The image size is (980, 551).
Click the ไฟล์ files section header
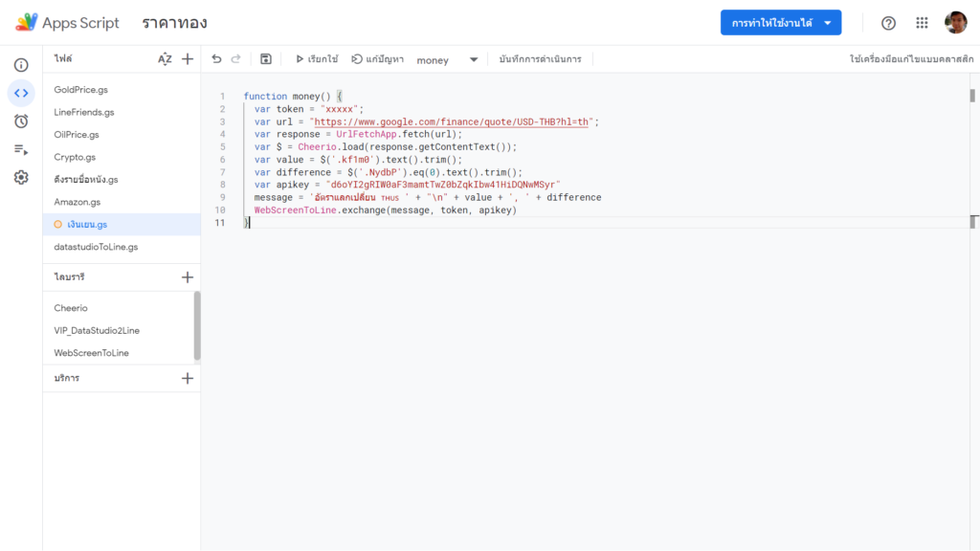pyautogui.click(x=63, y=58)
